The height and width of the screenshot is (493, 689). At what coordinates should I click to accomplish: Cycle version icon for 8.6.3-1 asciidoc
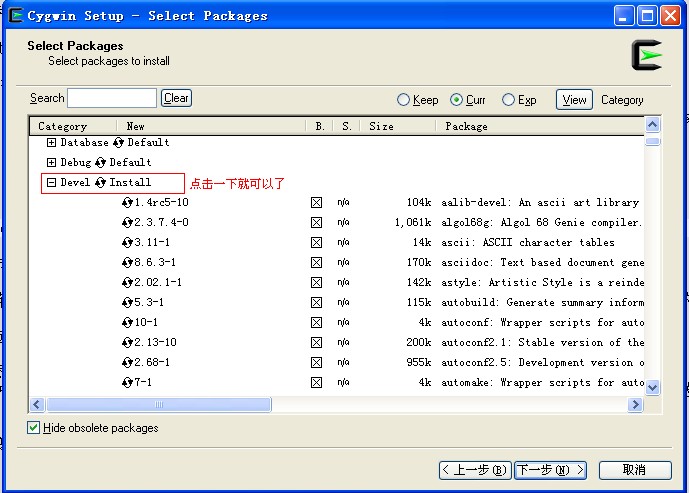click(x=127, y=262)
